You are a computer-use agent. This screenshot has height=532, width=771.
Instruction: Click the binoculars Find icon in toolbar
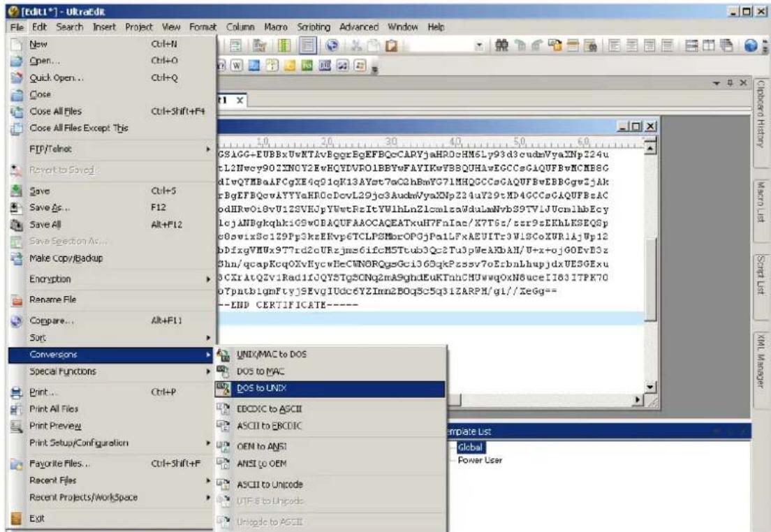[x=501, y=45]
